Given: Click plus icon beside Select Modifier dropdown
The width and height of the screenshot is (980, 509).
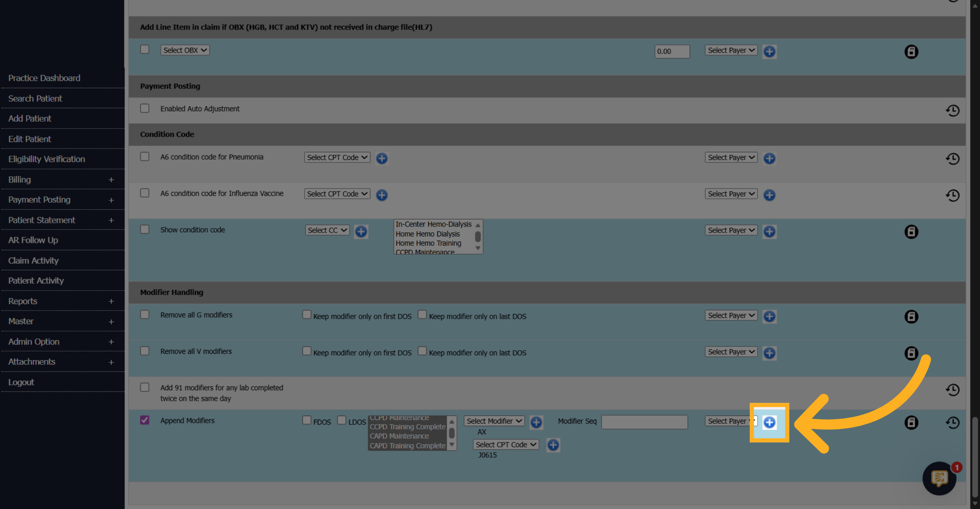Looking at the screenshot, I should click(536, 422).
